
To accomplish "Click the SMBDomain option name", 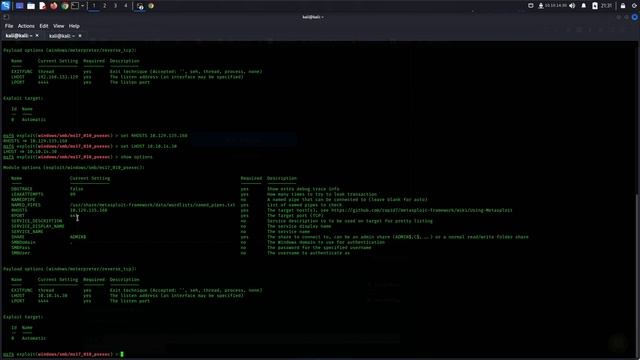I will point(23,242).
